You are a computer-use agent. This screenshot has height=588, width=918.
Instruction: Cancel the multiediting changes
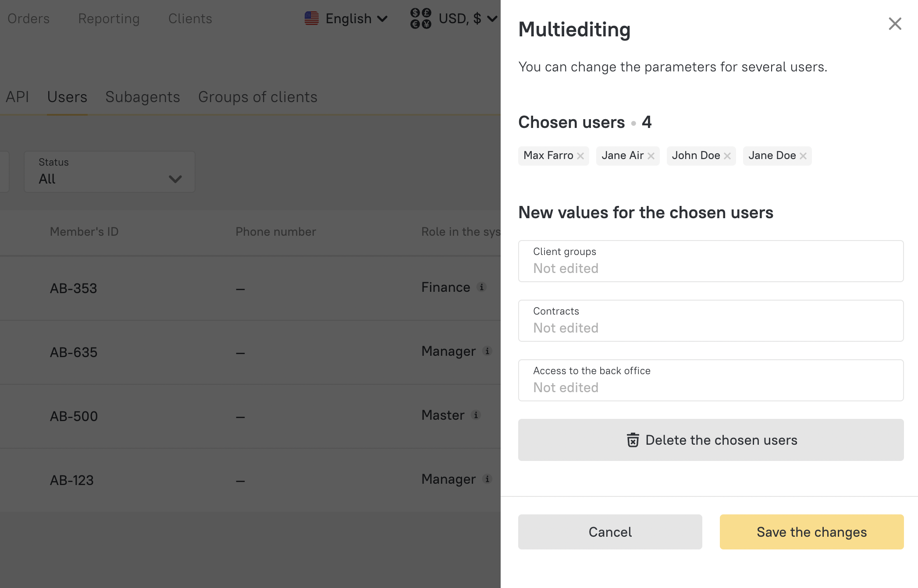[x=610, y=532]
